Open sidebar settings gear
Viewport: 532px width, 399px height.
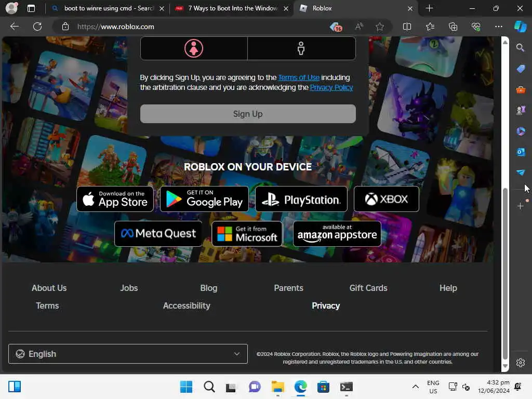[521, 363]
